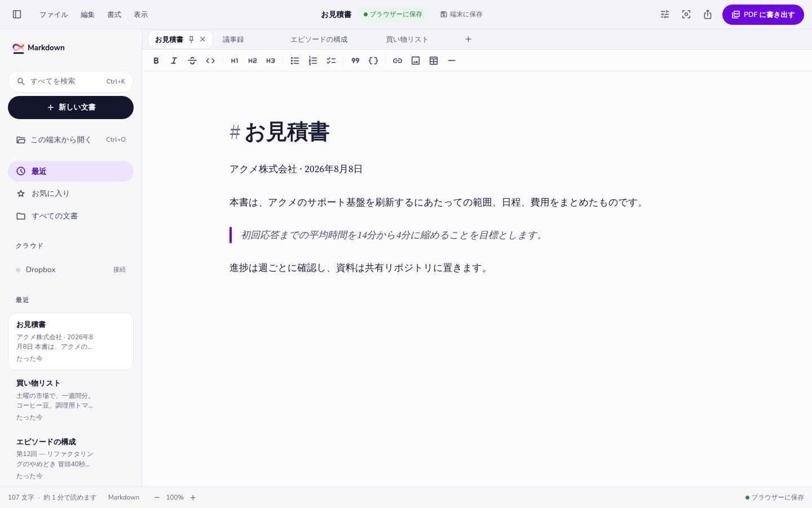Set heading level H2
Image resolution: width=812 pixels, height=508 pixels.
253,61
